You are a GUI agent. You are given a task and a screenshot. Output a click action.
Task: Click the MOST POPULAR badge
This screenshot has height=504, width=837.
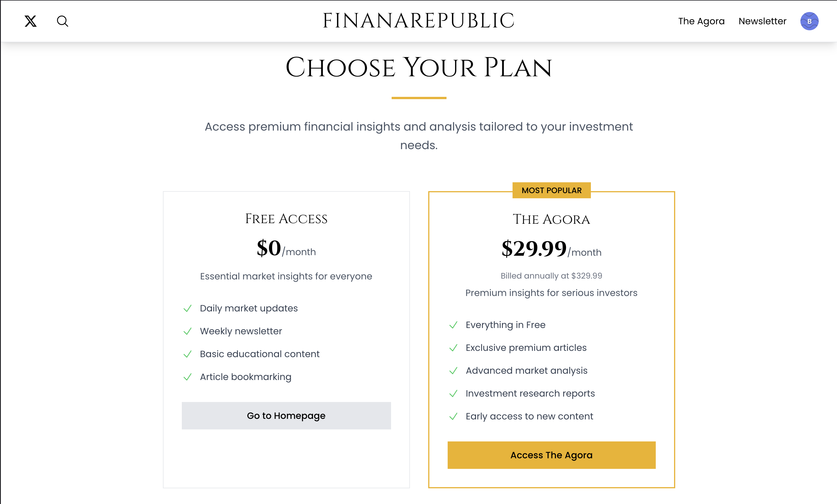(551, 190)
